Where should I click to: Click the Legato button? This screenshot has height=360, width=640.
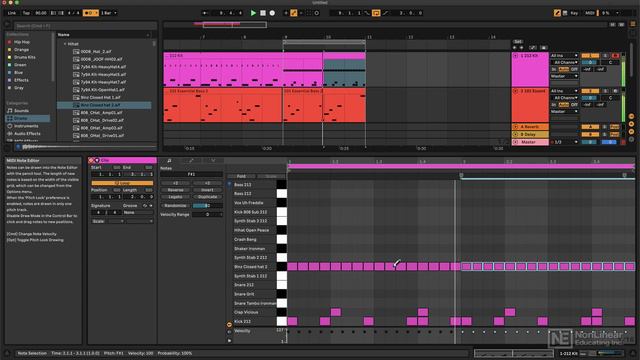(175, 197)
